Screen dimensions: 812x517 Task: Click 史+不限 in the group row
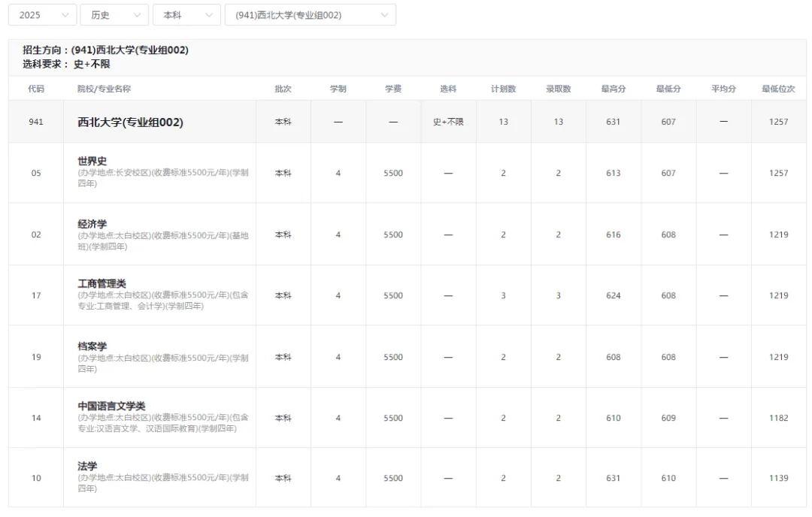tap(448, 122)
